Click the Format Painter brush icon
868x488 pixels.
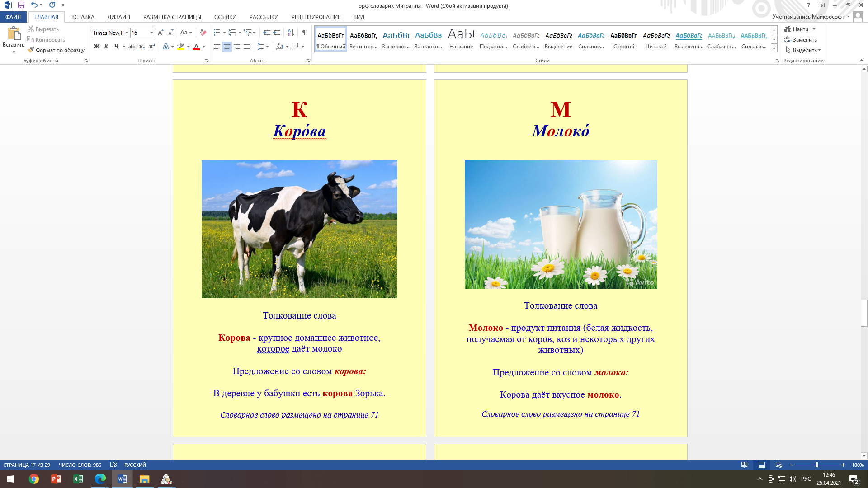pos(31,50)
